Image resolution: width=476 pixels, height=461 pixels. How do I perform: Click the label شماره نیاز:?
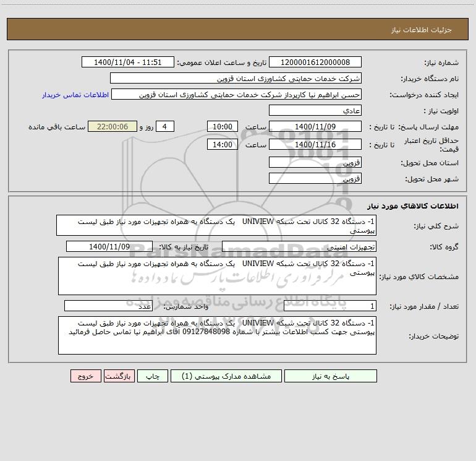coord(441,62)
